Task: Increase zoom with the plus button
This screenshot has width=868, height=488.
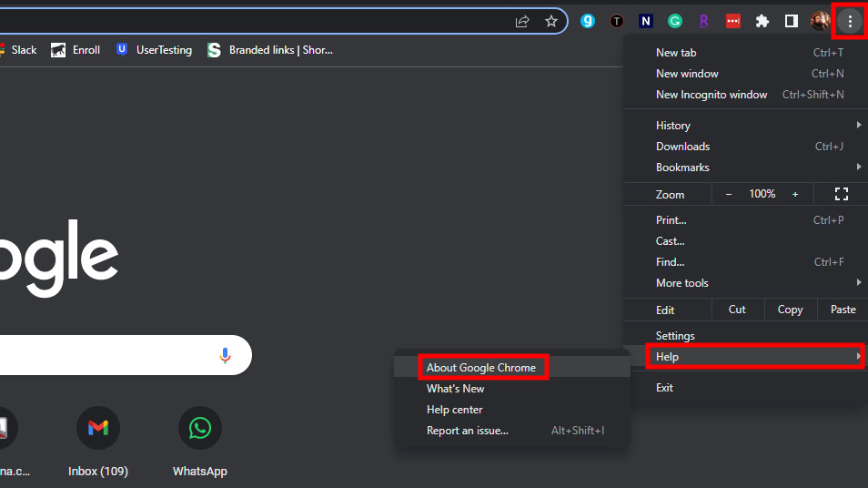Action: pos(795,194)
